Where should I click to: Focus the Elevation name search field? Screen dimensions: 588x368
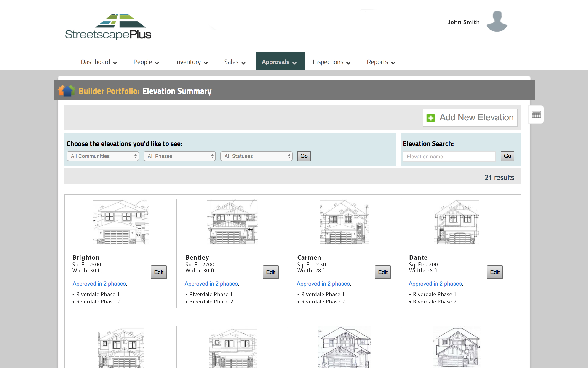tap(449, 157)
